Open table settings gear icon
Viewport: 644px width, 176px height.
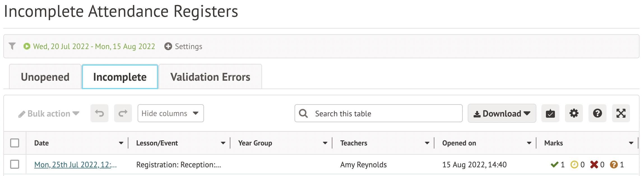click(x=574, y=114)
